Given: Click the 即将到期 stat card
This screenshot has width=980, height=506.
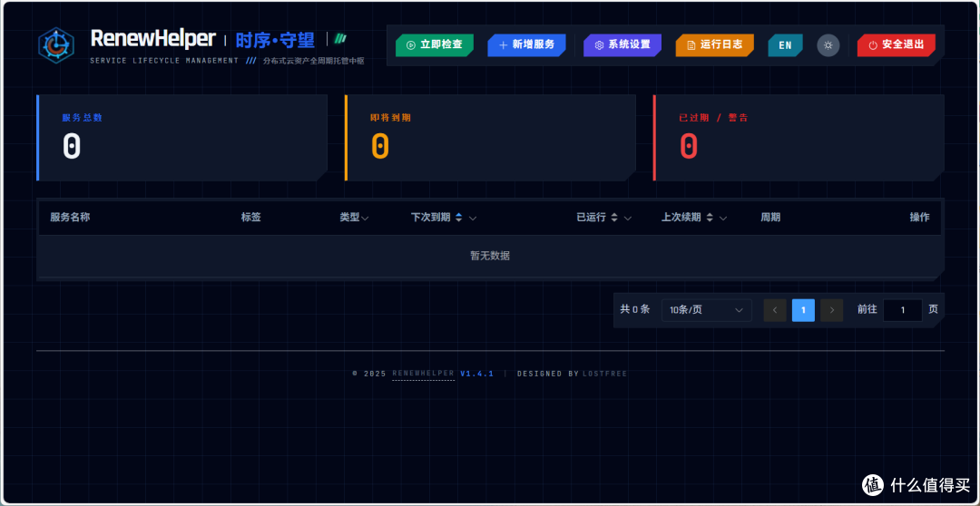Looking at the screenshot, I should pos(490,138).
